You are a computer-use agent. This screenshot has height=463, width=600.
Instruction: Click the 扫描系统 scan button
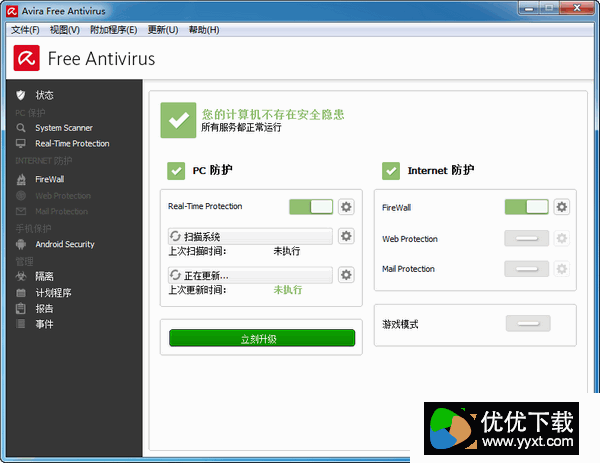pos(250,236)
